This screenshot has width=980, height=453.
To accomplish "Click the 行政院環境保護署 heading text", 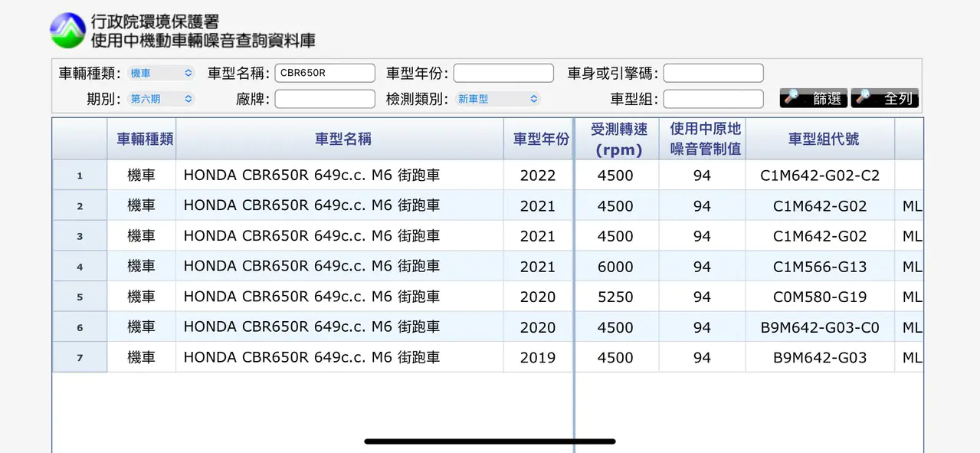I will click(x=155, y=22).
